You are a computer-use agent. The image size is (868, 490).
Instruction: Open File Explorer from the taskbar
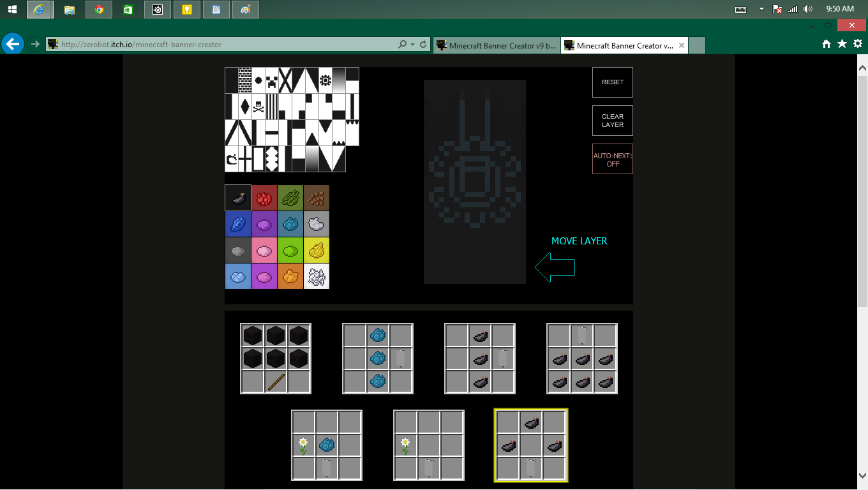coord(69,10)
